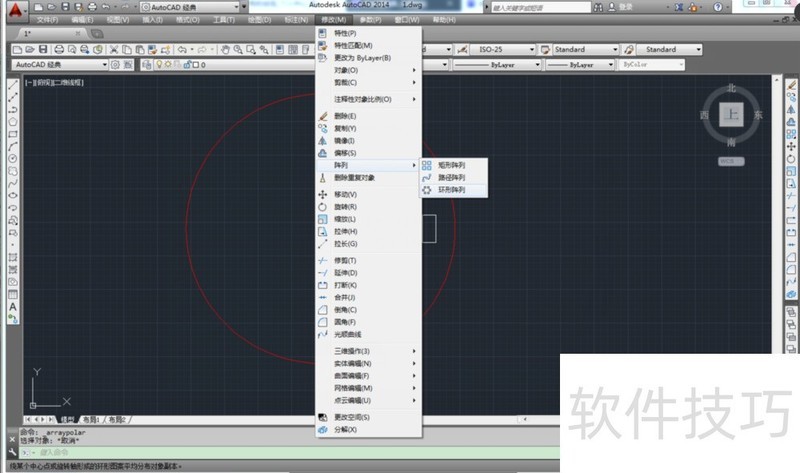The height and width of the screenshot is (473, 800).
Task: Click the Zoom Realtime magnifier icon
Action: point(238,49)
